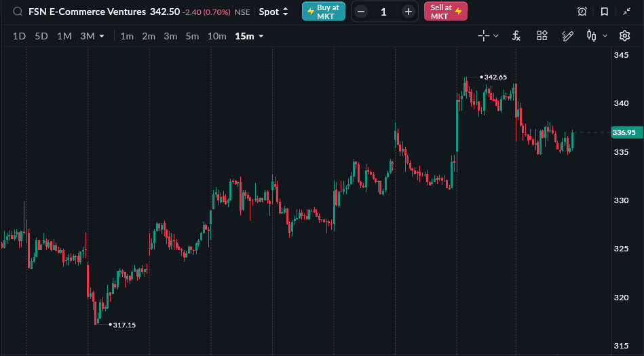This screenshot has height=356, width=644.
Task: Open the candlestick chart type icon
Action: [x=592, y=36]
